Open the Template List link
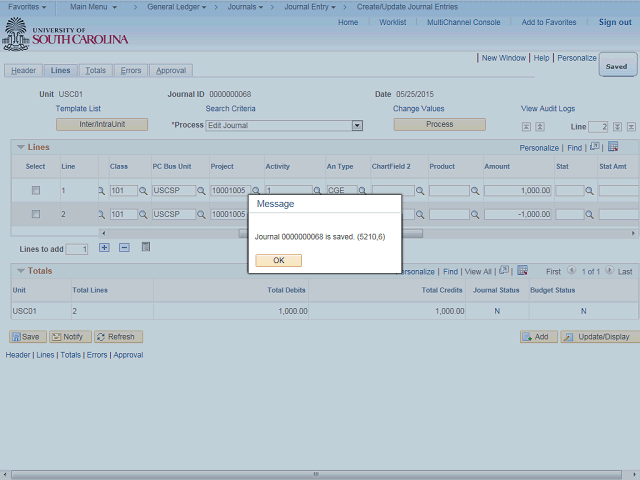 (78, 109)
